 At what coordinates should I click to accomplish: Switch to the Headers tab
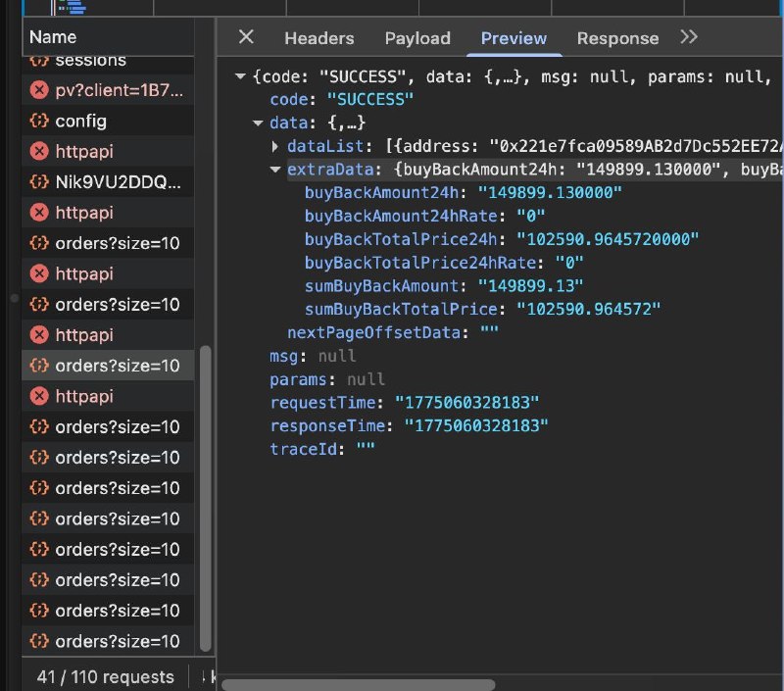click(x=318, y=38)
